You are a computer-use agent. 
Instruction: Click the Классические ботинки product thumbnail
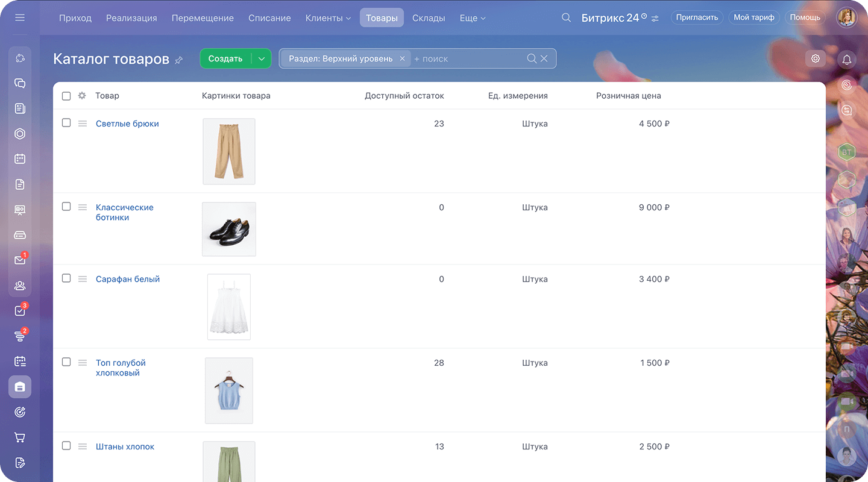(229, 229)
